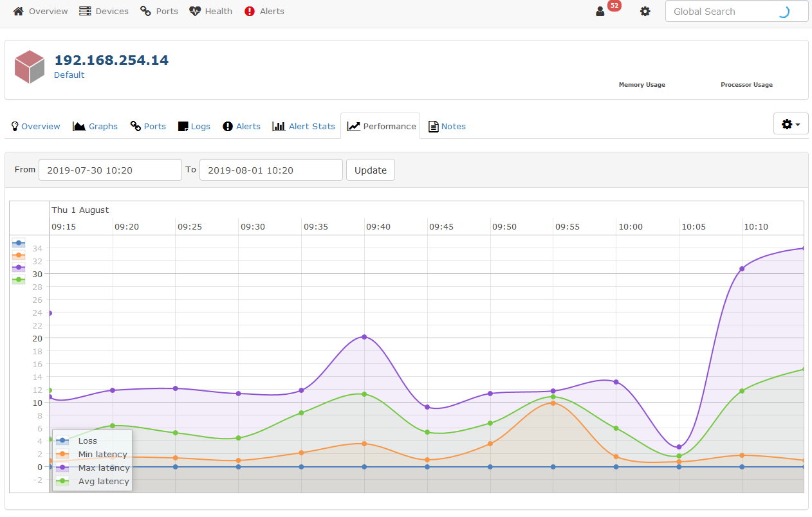This screenshot has height=517, width=812.
Task: Click the user profile icon with badge
Action: click(x=600, y=12)
